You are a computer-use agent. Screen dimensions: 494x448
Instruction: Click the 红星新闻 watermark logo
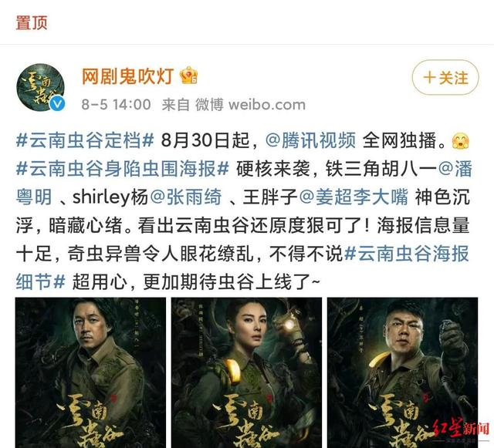tap(462, 427)
